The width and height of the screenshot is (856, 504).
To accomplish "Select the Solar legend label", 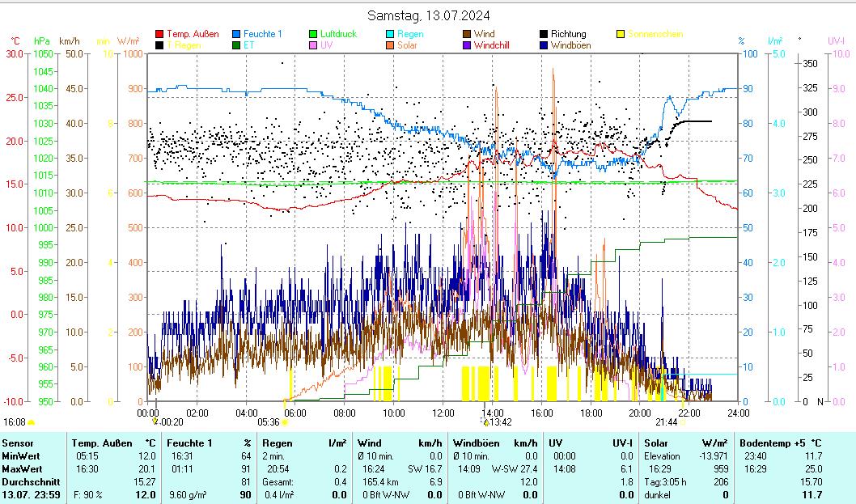I will (x=407, y=46).
